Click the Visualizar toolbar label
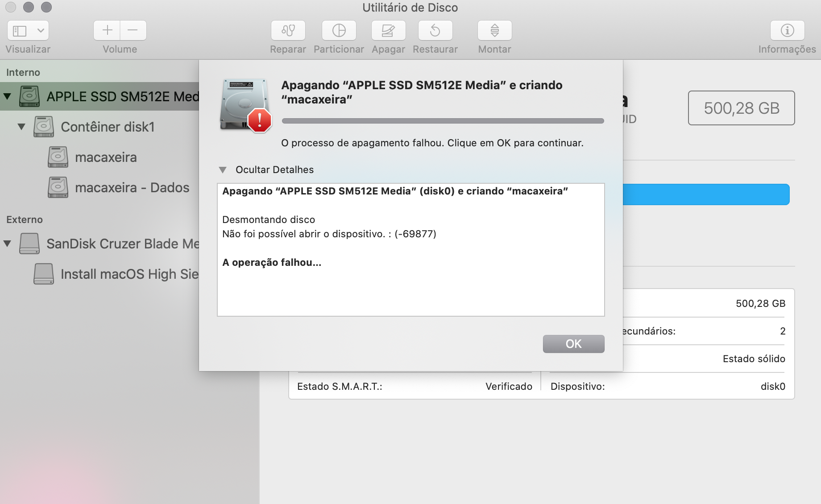 tap(28, 49)
